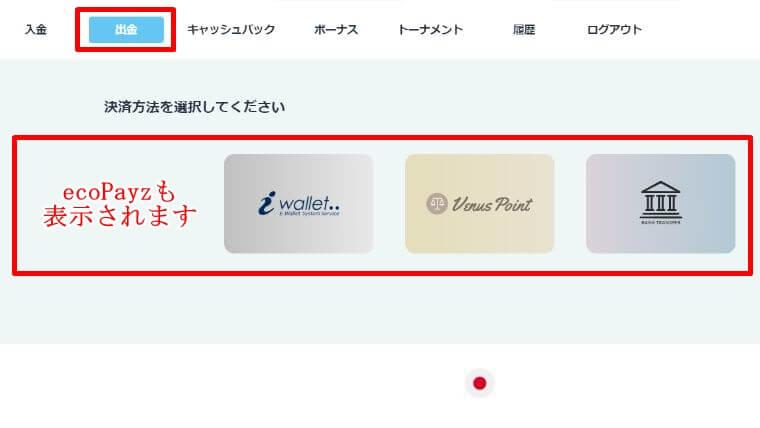760x428 pixels.
Task: Click the red circle Japan flag icon
Action: (479, 383)
